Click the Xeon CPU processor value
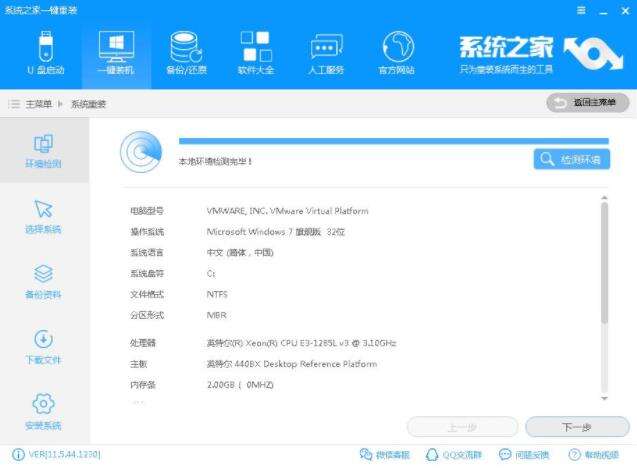Image resolution: width=637 pixels, height=470 pixels. [301, 343]
